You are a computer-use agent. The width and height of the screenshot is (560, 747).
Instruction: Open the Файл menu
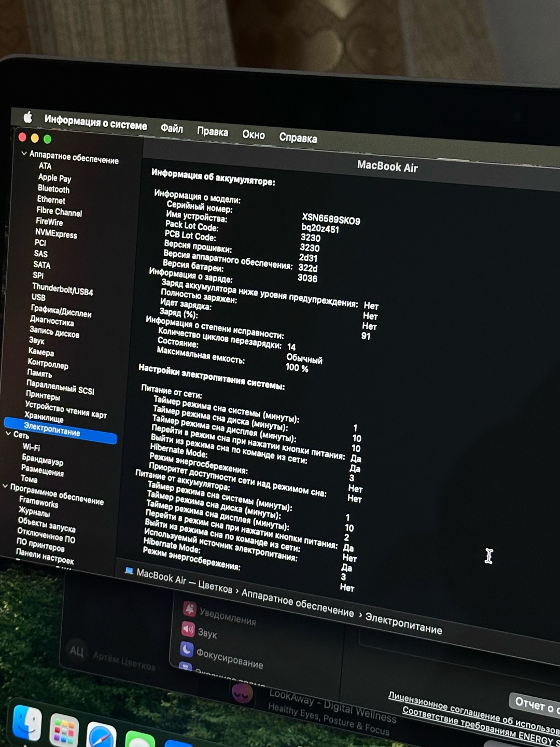coord(172,128)
